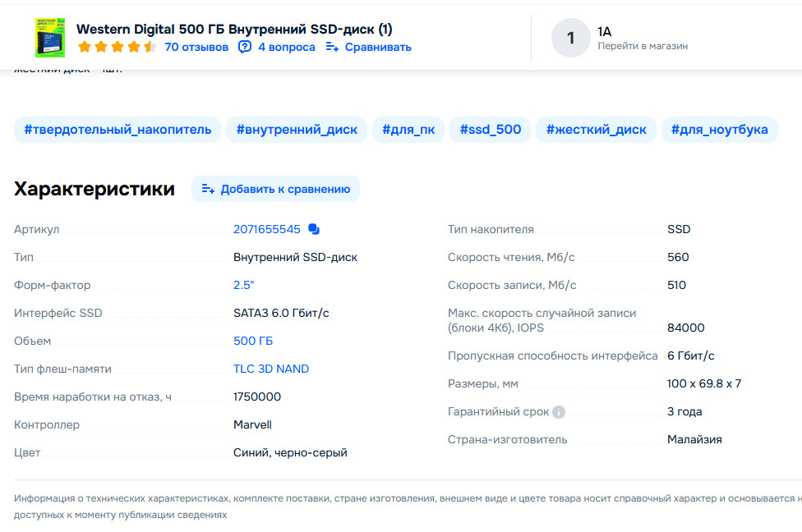Click the article number 2071655545
The height and width of the screenshot is (532, 802).
point(267,229)
